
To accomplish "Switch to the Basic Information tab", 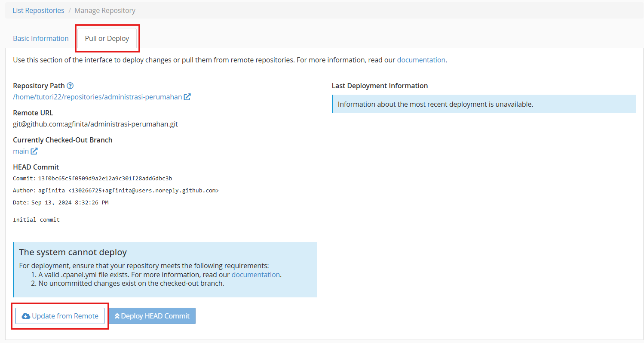I will (x=41, y=38).
